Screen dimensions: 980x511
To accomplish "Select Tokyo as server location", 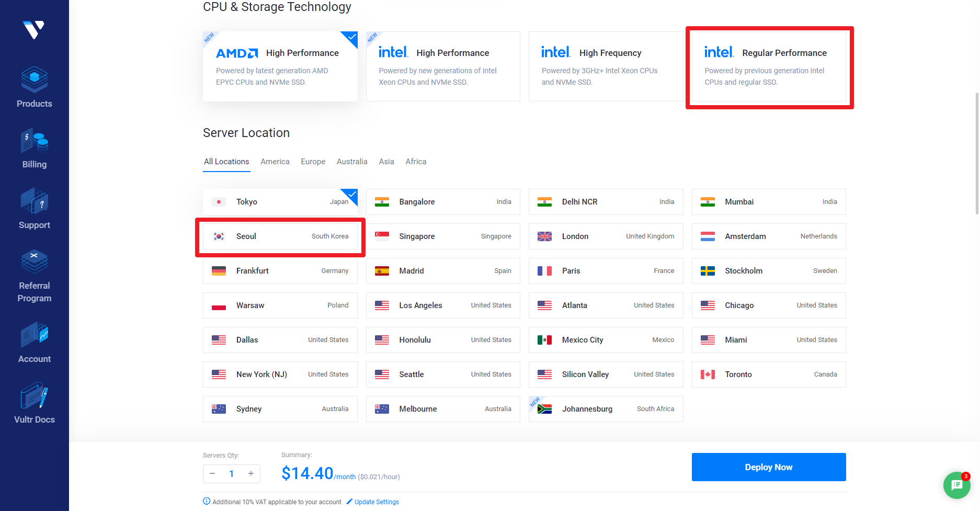I will pos(280,202).
